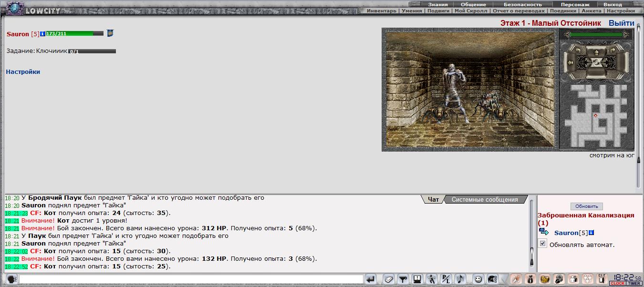Open Инвентарь submenu item

coord(382,10)
